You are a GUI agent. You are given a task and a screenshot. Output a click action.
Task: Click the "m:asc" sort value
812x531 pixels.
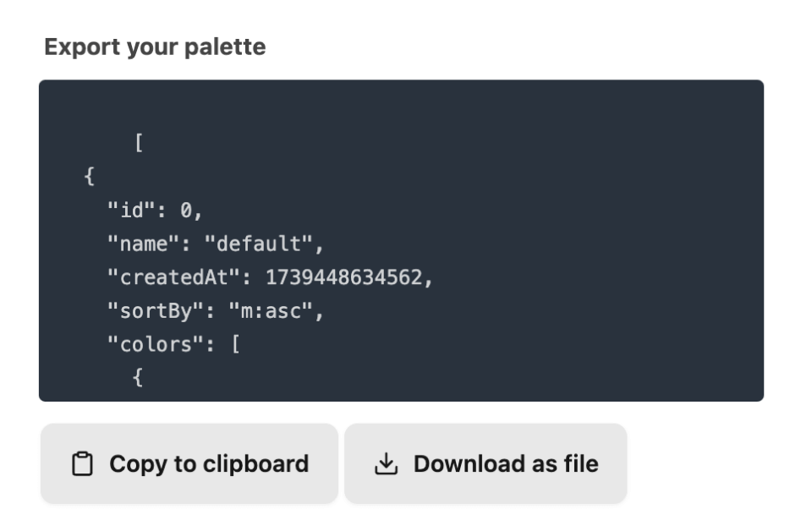(x=271, y=311)
